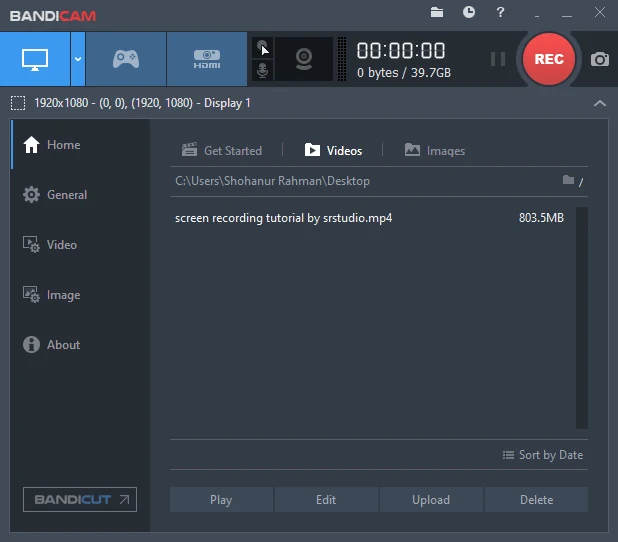Click the recording timer 00:00:00
The image size is (618, 542).
coord(401,50)
